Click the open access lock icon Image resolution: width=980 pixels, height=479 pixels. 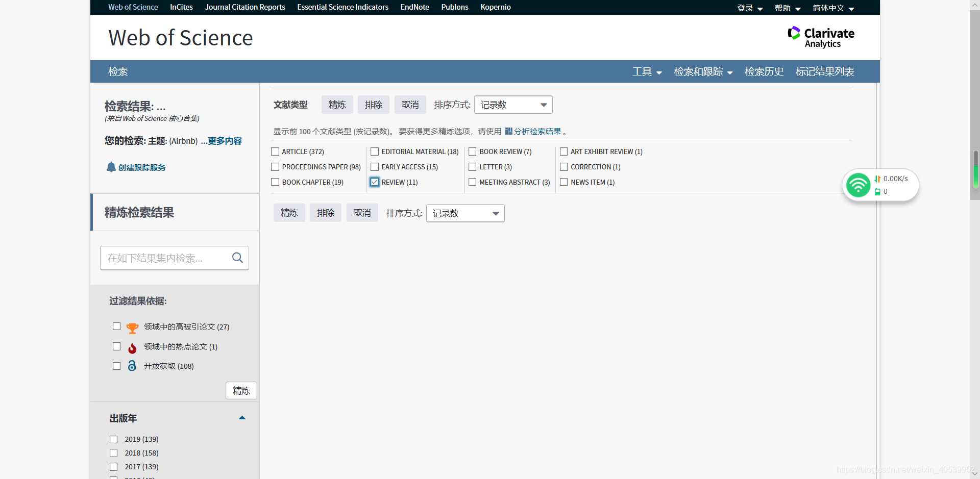132,366
